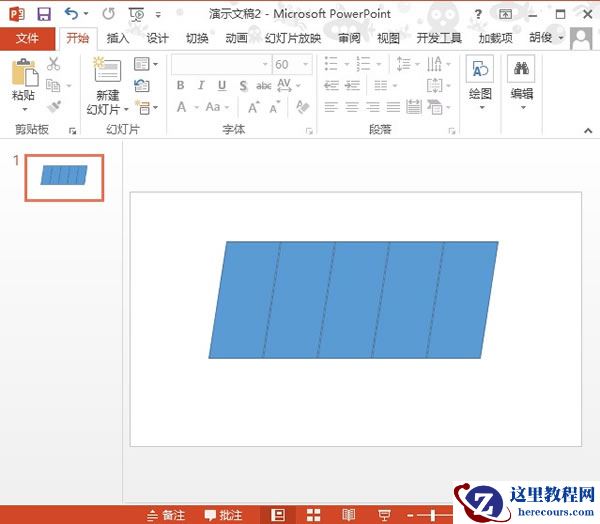
Task: Toggle the Comments (批注) pane
Action: click(224, 515)
